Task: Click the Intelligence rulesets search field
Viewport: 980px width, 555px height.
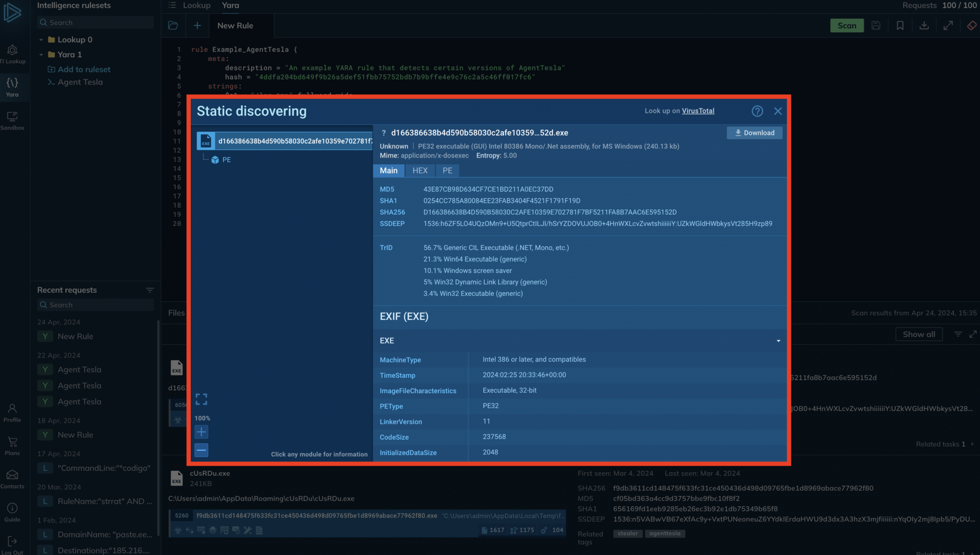Action: pyautogui.click(x=95, y=22)
